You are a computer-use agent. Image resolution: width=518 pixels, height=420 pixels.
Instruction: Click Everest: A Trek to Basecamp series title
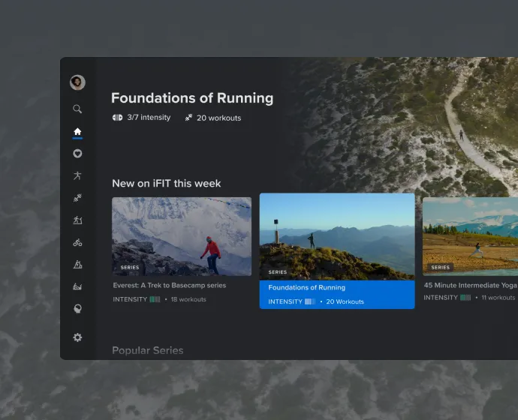[170, 286]
